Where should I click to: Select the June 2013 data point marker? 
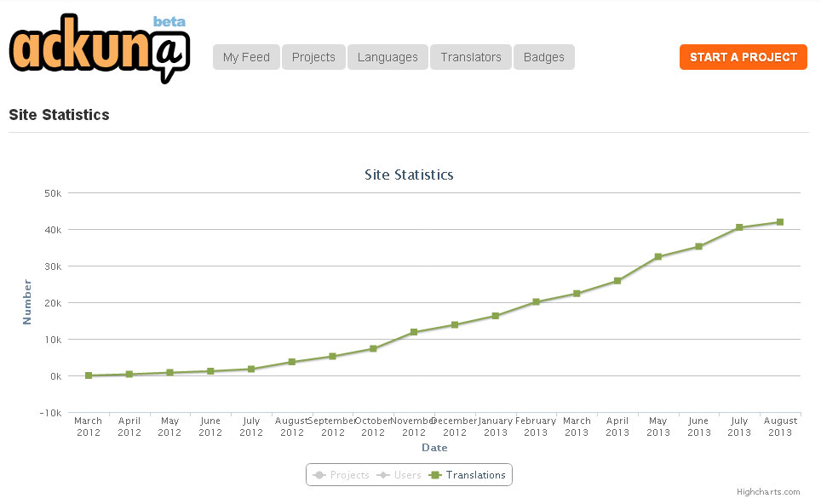pos(698,247)
